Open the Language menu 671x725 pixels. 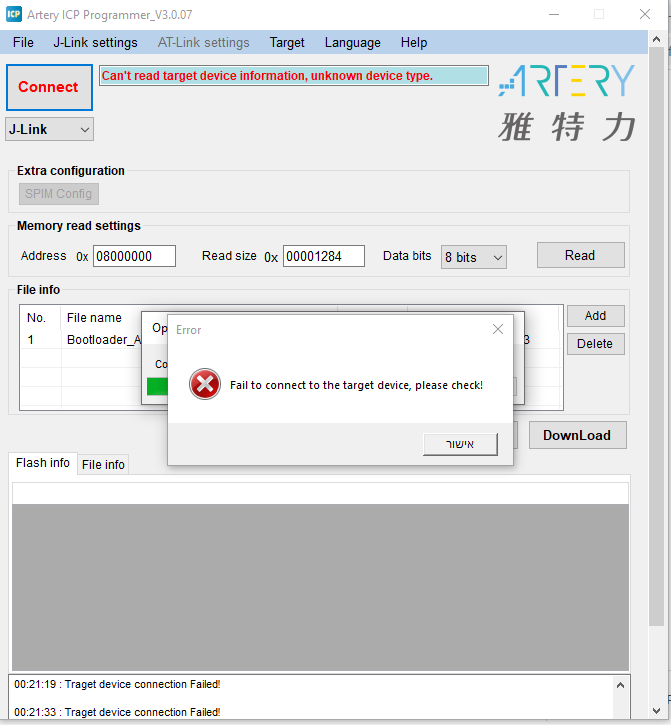coord(352,43)
